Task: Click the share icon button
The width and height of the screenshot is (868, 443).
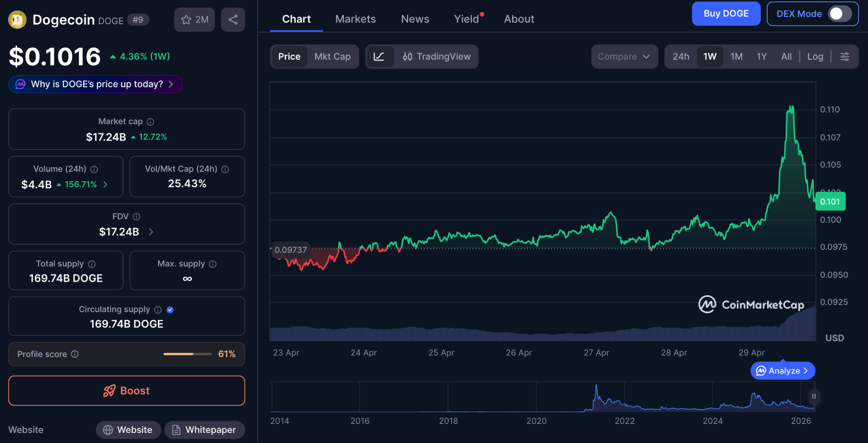Action: [233, 19]
